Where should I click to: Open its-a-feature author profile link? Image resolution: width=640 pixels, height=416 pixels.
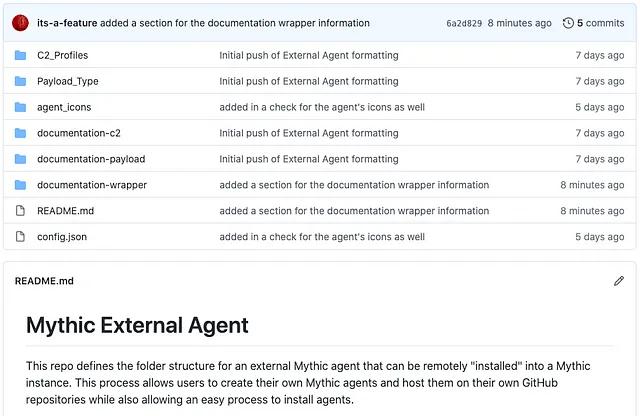[67, 23]
